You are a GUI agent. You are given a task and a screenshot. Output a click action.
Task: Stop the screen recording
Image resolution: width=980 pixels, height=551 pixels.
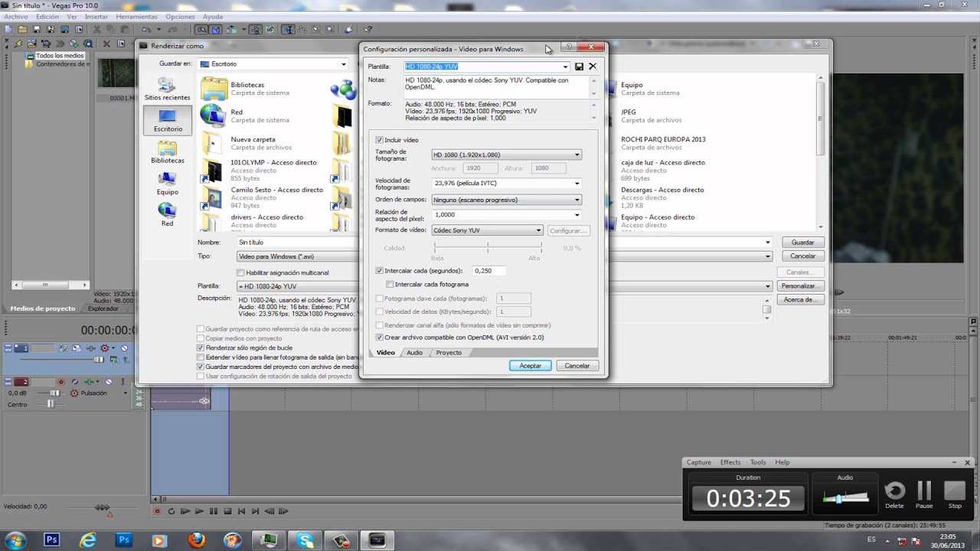[x=955, y=494]
